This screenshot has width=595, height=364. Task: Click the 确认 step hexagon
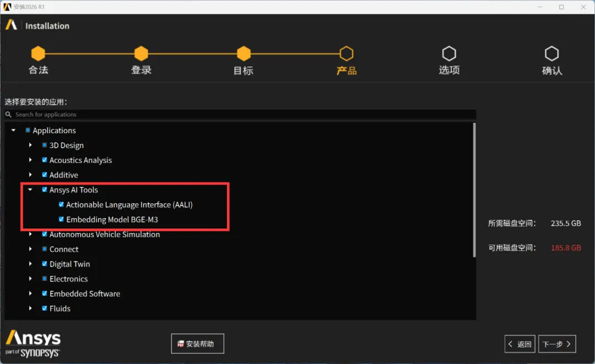(x=551, y=53)
